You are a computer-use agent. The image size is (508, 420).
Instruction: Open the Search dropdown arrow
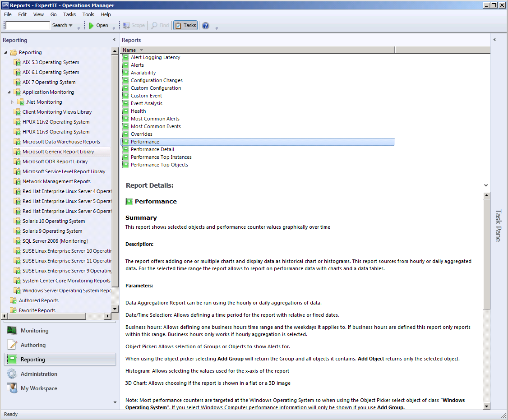(x=70, y=26)
